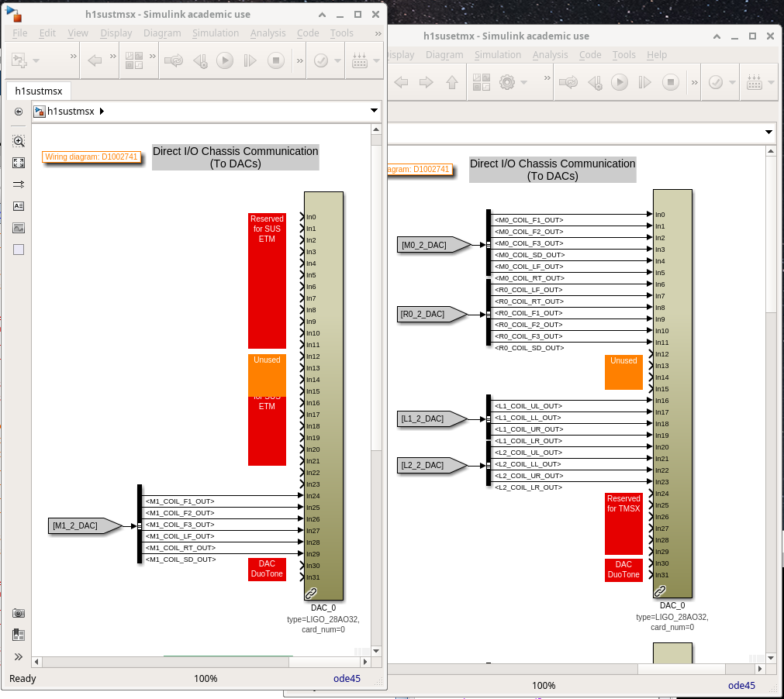Open Library Browser in h1sustmsx toolbar

click(133, 60)
